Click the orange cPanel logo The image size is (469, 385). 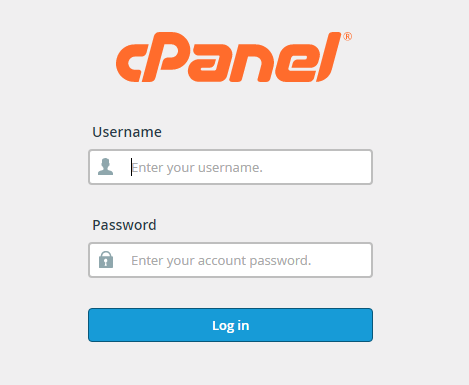coord(233,57)
